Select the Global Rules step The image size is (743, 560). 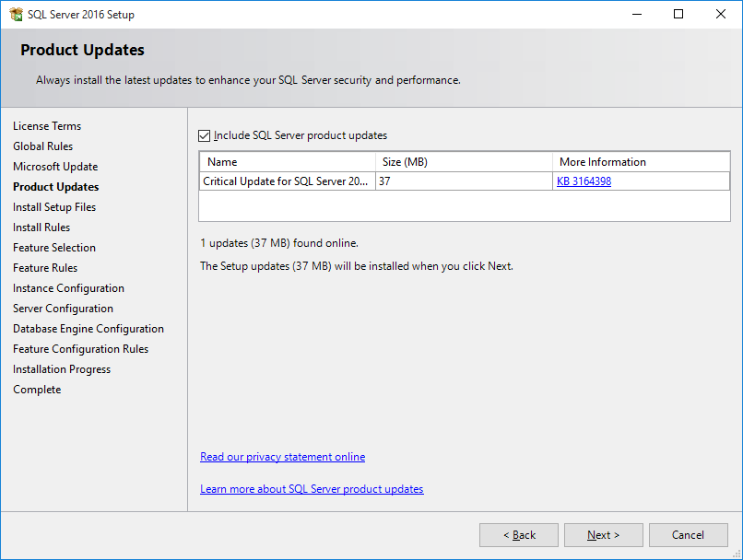pyautogui.click(x=42, y=146)
